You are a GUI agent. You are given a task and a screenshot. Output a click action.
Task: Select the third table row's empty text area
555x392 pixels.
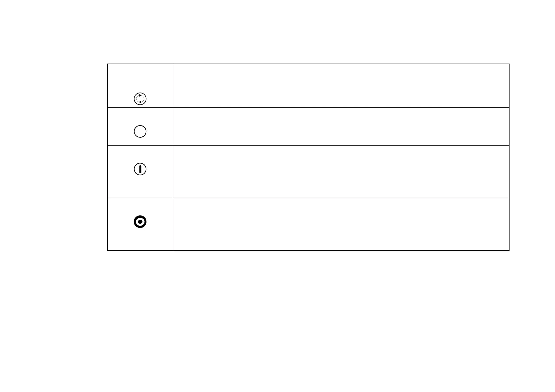point(341,171)
